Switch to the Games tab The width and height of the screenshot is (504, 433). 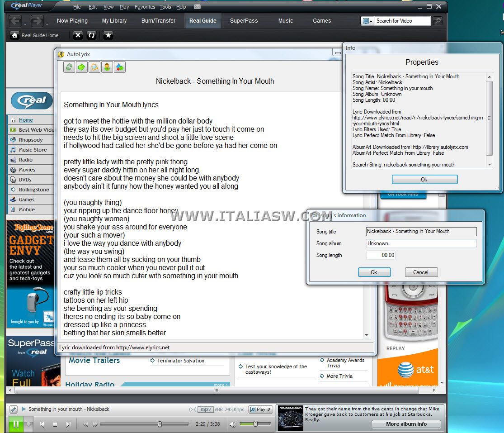click(322, 21)
